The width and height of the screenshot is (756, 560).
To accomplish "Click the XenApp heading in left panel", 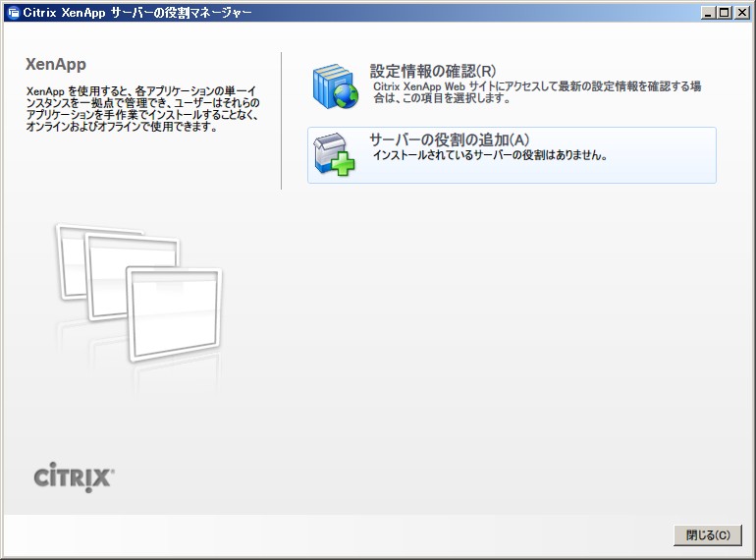I will pyautogui.click(x=56, y=65).
